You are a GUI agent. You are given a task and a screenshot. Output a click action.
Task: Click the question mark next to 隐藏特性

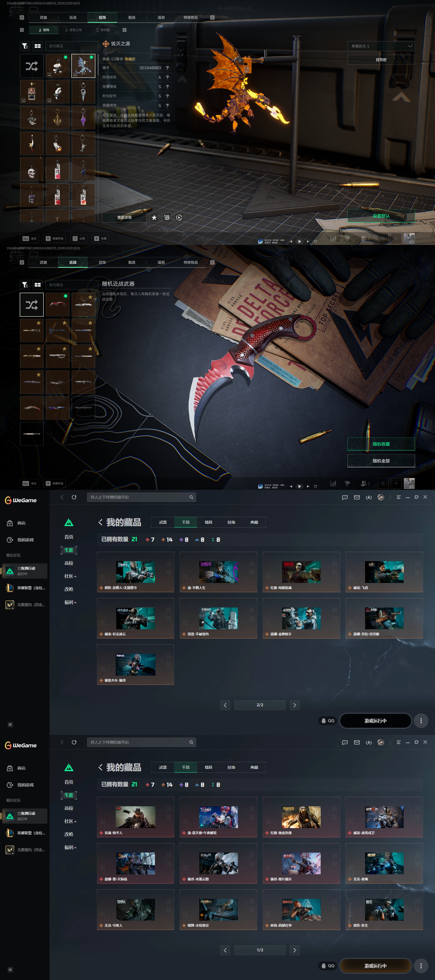tap(167, 105)
